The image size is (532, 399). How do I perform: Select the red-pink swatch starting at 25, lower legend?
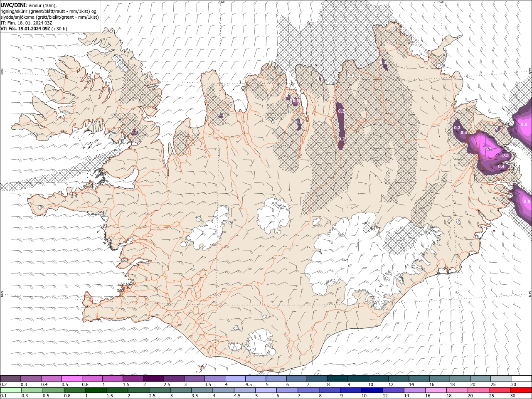point(500,390)
